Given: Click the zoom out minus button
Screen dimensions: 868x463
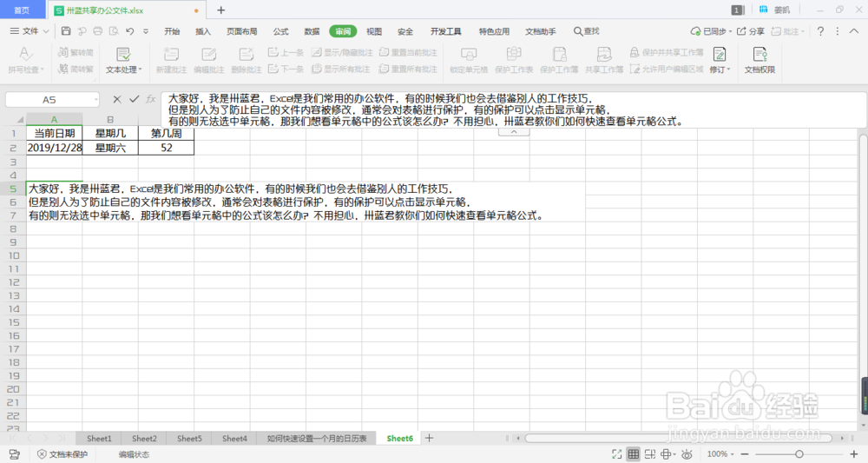Looking at the screenshot, I should [745, 454].
